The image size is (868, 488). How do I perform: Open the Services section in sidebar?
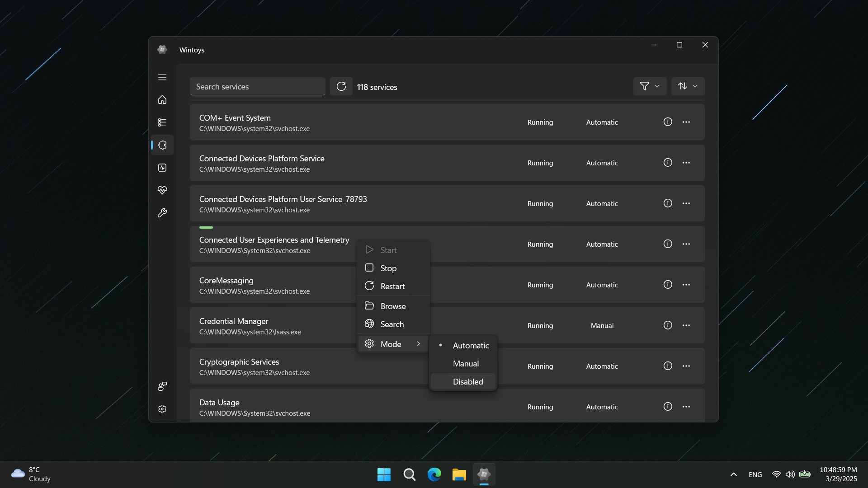click(162, 145)
